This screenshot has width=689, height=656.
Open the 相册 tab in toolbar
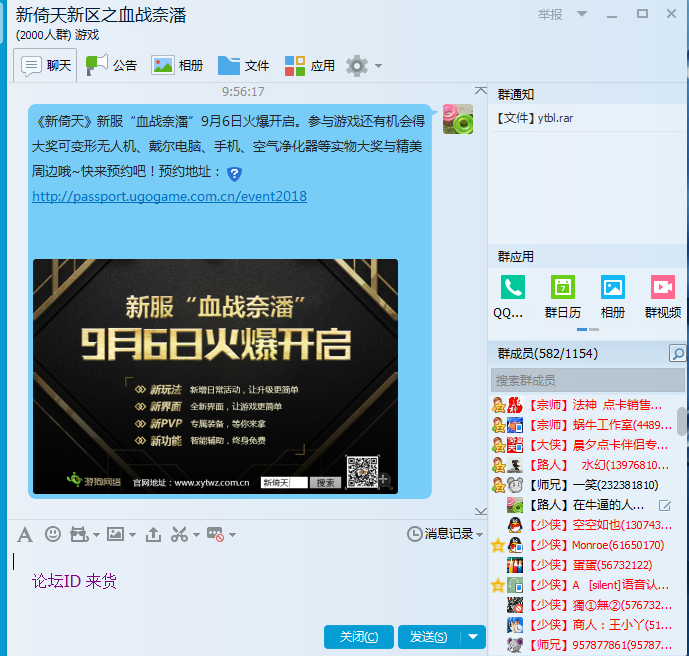point(177,65)
